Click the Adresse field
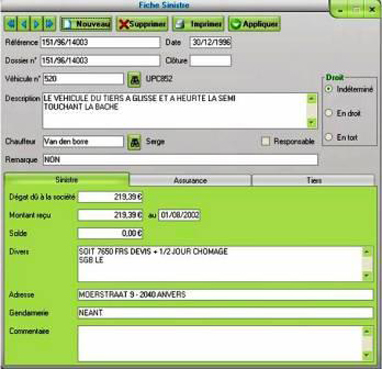The width and height of the screenshot is (382, 369). tap(225, 295)
